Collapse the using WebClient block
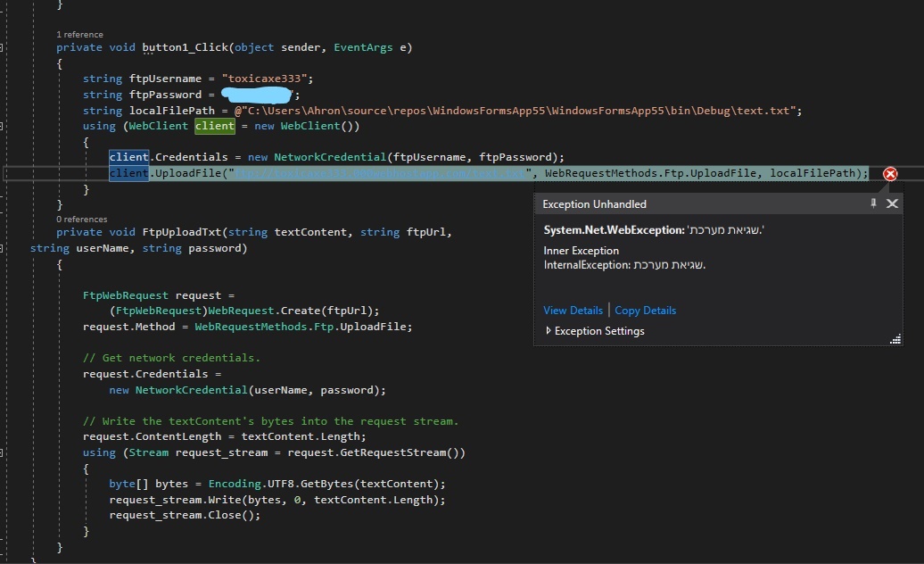The width and height of the screenshot is (924, 564). (x=3, y=127)
